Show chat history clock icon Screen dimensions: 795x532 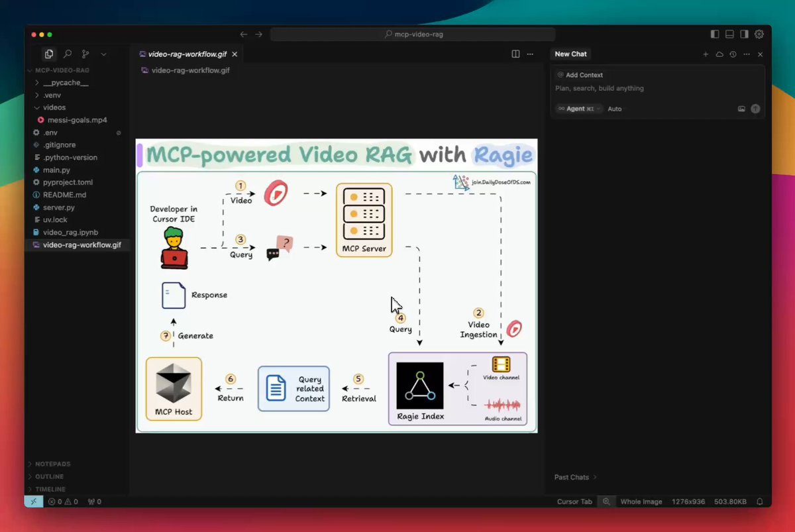coord(733,54)
